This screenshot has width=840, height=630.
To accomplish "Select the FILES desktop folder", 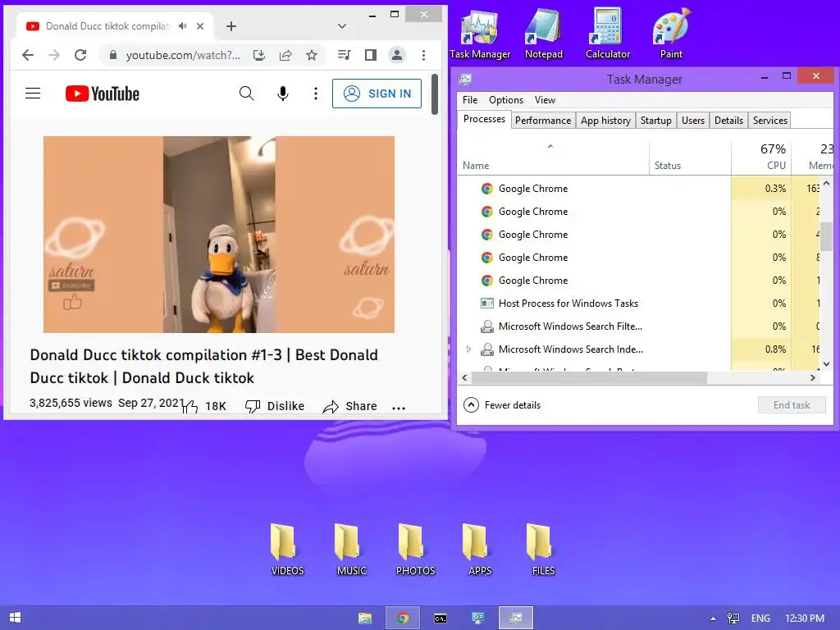I will (543, 550).
